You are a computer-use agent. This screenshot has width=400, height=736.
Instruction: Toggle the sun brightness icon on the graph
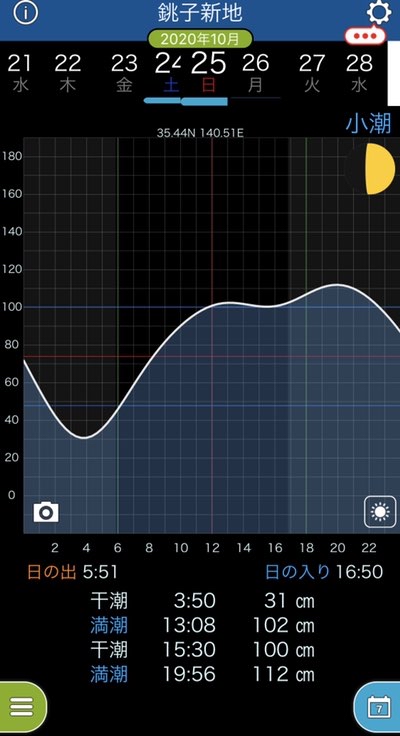pos(380,512)
